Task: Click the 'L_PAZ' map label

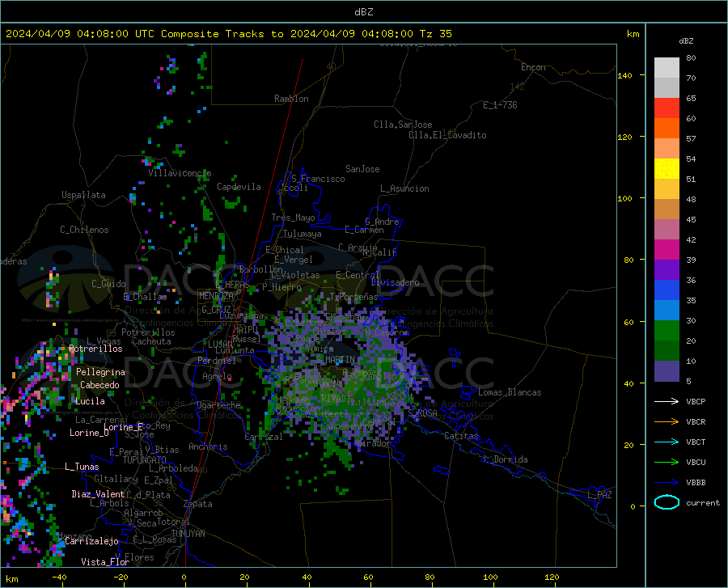Action: click(x=599, y=495)
